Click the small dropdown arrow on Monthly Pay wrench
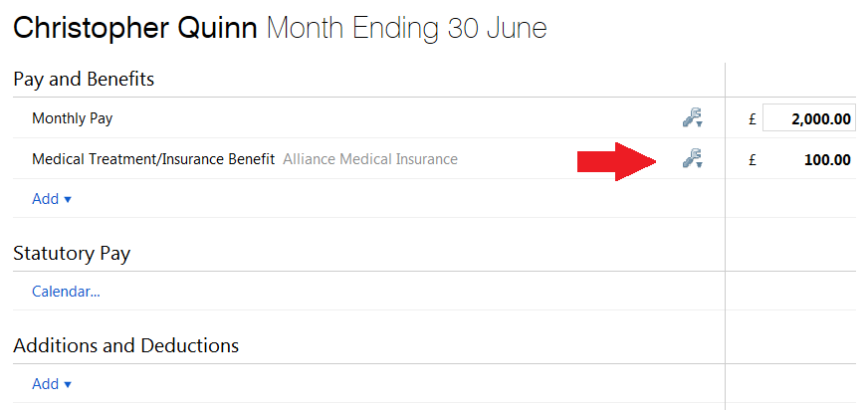Screen dimensions: 868x410 tap(700, 124)
